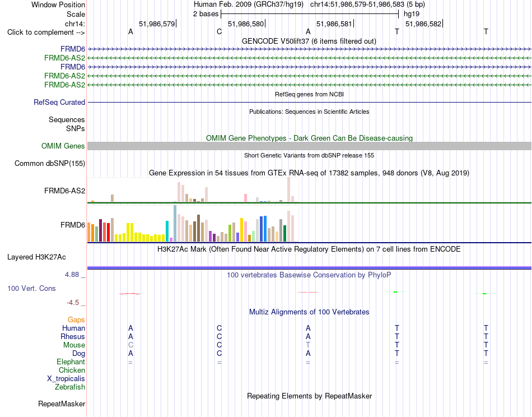The image size is (532, 417).
Task: Click the Chicken species label
Action: [x=72, y=370]
